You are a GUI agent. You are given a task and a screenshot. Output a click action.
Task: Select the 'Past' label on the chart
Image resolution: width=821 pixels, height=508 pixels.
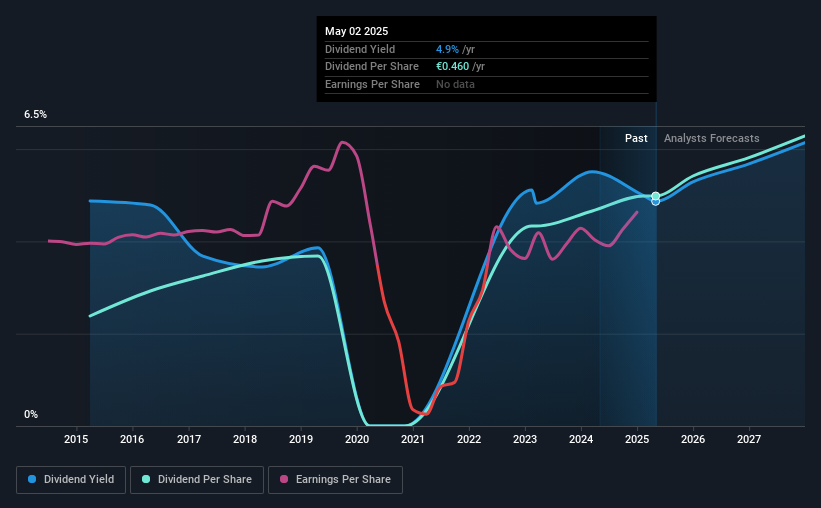pos(636,138)
